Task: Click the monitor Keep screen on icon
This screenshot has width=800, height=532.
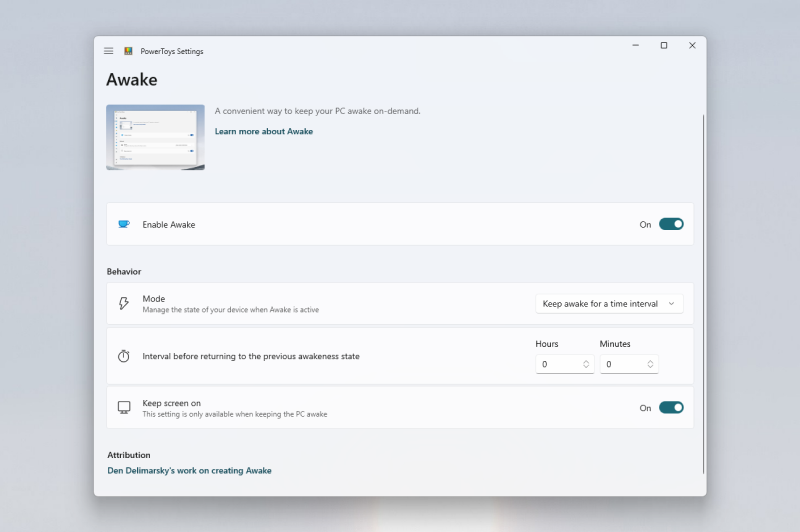Action: click(124, 408)
